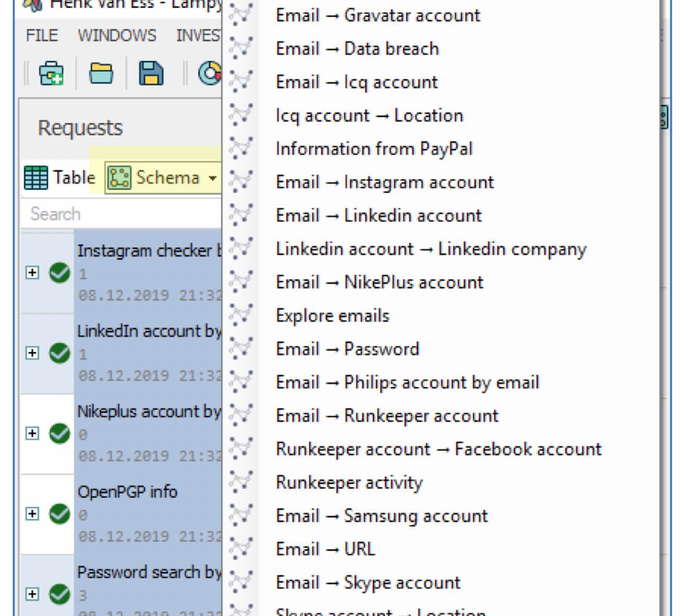Click green check on Password search request
Screen dimensions: 688x616
click(59, 594)
